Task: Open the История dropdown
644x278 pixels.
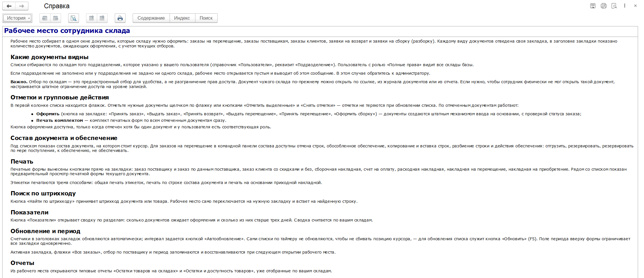Action: coord(17,18)
